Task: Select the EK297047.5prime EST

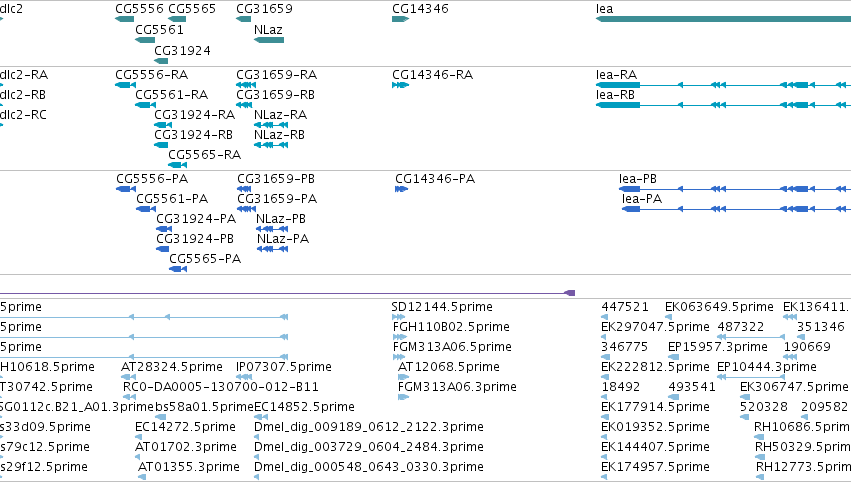Action: click(605, 337)
